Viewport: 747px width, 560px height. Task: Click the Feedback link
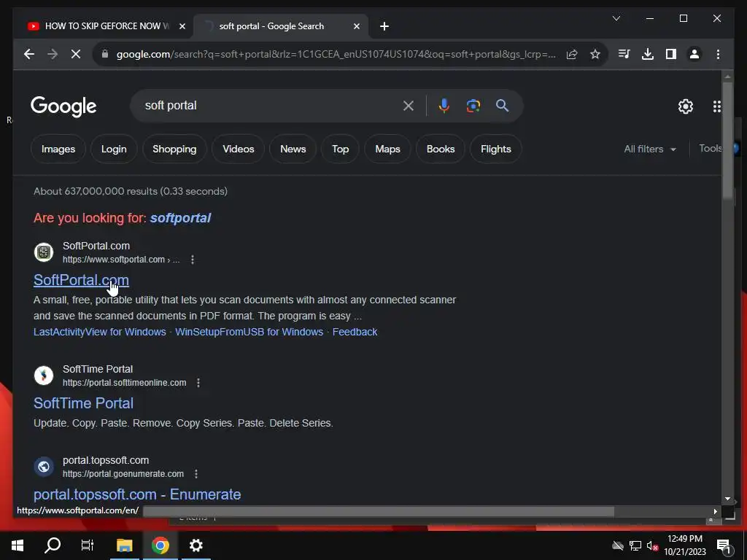355,332
